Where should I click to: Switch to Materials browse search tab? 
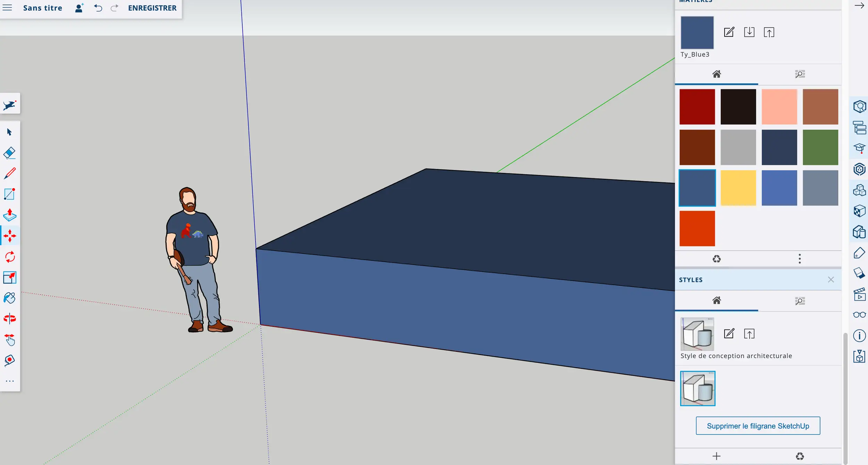click(x=800, y=74)
